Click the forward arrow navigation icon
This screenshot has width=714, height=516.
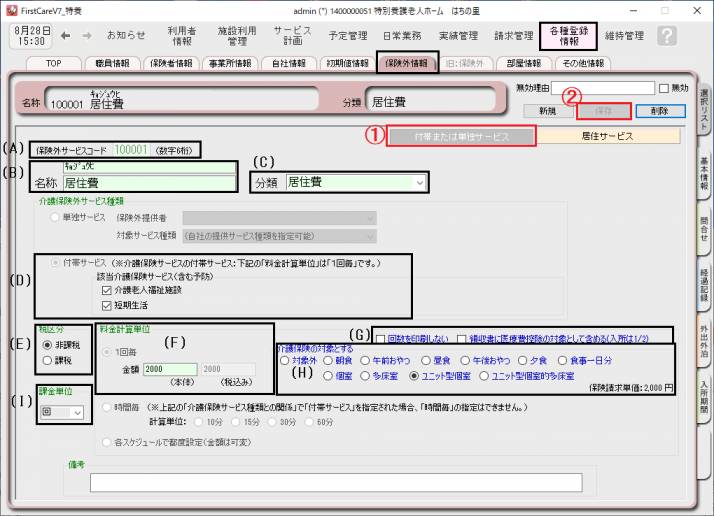click(86, 35)
